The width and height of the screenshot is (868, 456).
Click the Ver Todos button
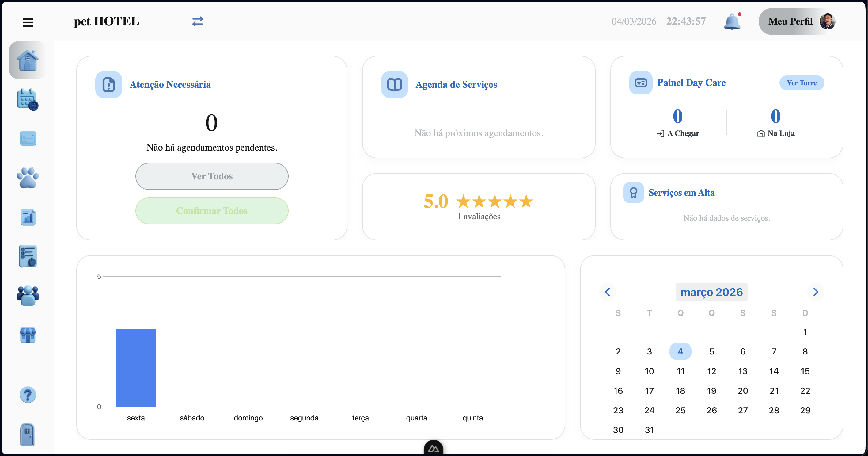[x=212, y=176]
